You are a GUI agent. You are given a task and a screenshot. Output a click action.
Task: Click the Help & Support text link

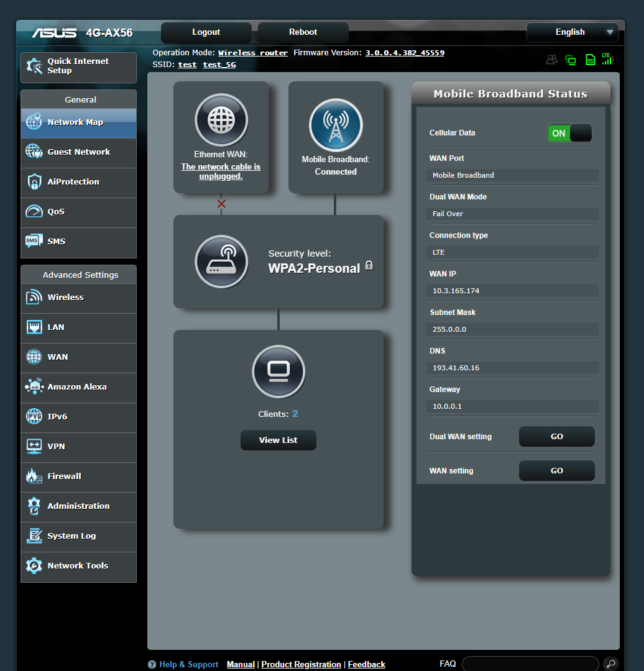189,664
